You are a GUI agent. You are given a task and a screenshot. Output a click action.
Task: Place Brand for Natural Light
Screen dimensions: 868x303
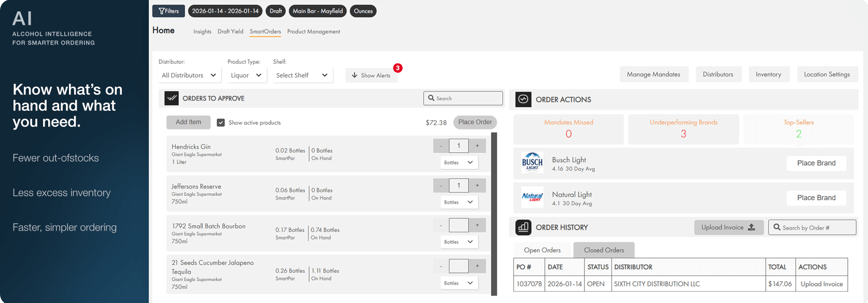point(816,198)
